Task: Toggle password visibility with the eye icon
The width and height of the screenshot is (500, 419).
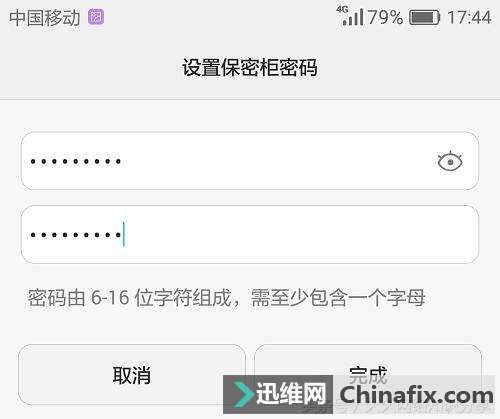Action: point(450,162)
